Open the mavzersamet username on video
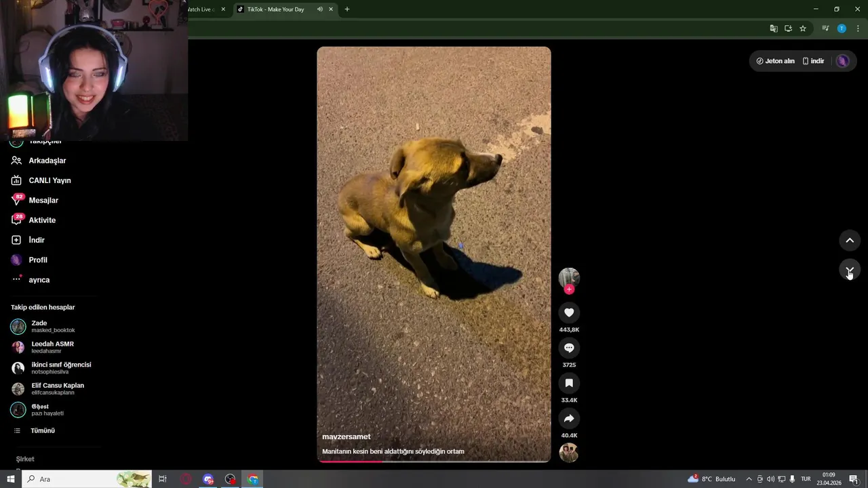Screen dimensions: 868x488 tap(347, 436)
